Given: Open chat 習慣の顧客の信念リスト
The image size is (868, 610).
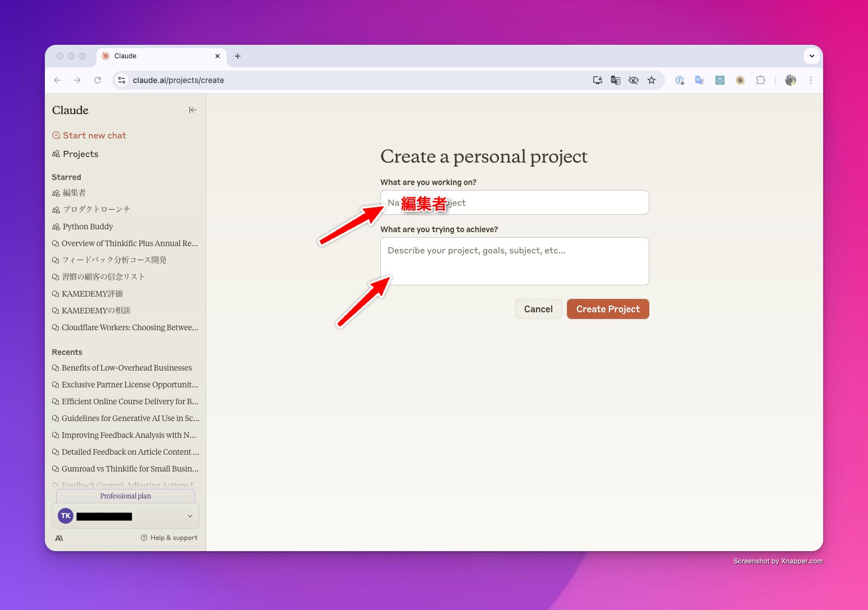Looking at the screenshot, I should 98,276.
